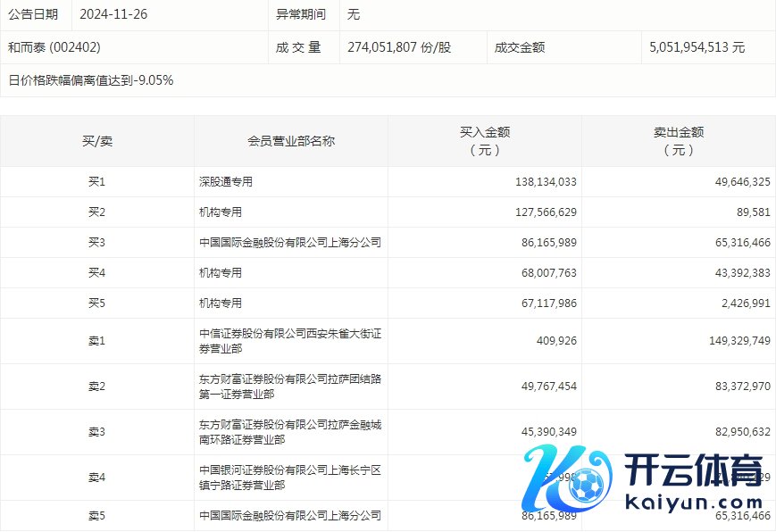Select the 买1 buy amount 138,134,033
This screenshot has height=532, width=776.
click(x=533, y=182)
